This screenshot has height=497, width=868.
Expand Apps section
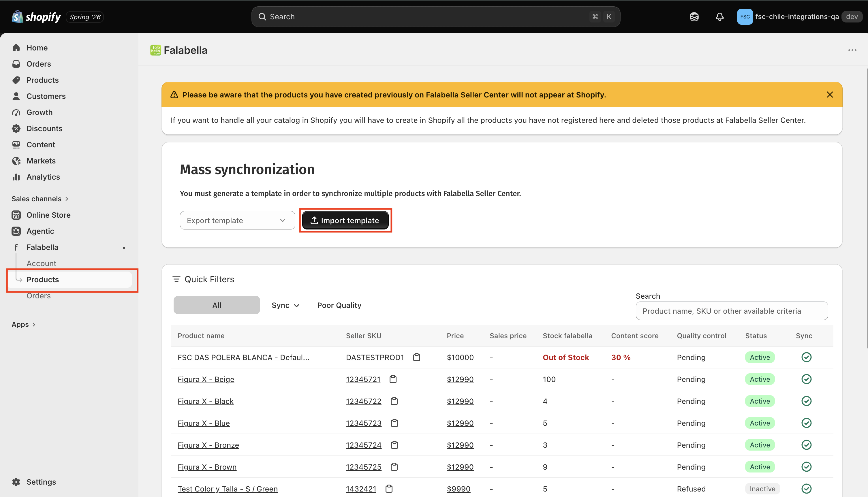(x=24, y=324)
